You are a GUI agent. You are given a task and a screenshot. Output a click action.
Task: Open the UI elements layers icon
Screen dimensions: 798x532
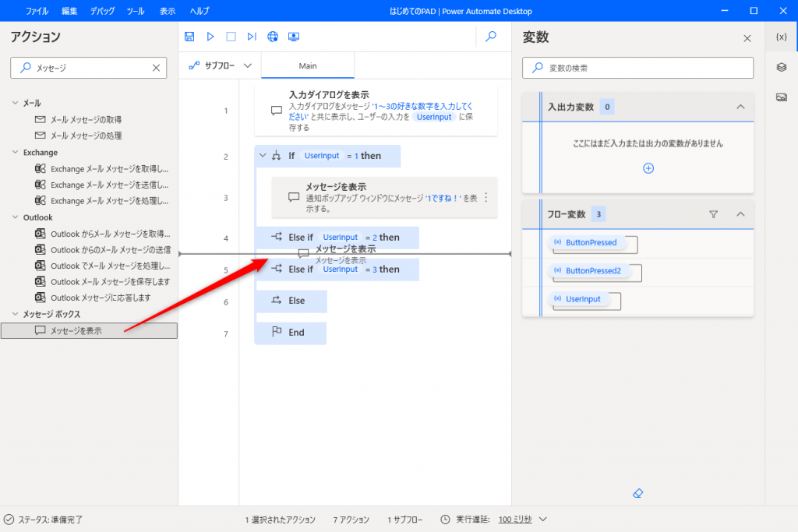tap(781, 67)
